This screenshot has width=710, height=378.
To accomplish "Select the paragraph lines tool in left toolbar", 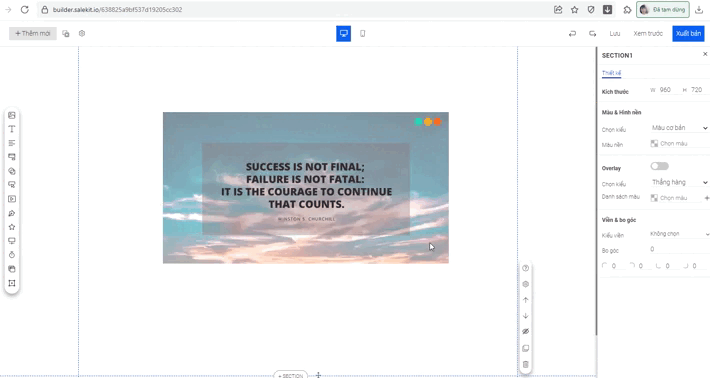I will [12, 143].
